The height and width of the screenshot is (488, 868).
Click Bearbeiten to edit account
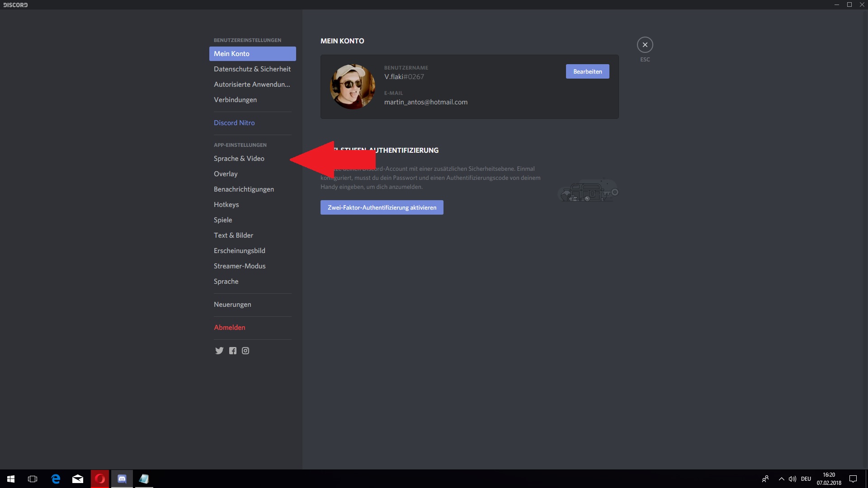tap(587, 71)
